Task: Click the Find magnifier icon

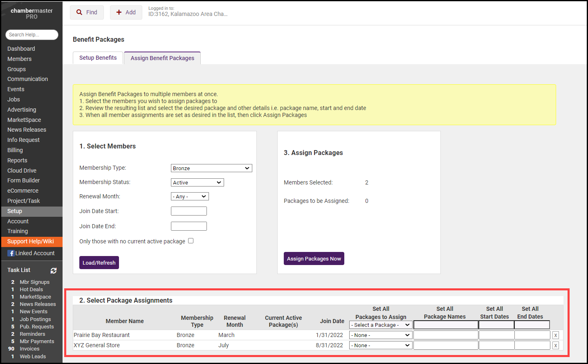Action: (79, 12)
